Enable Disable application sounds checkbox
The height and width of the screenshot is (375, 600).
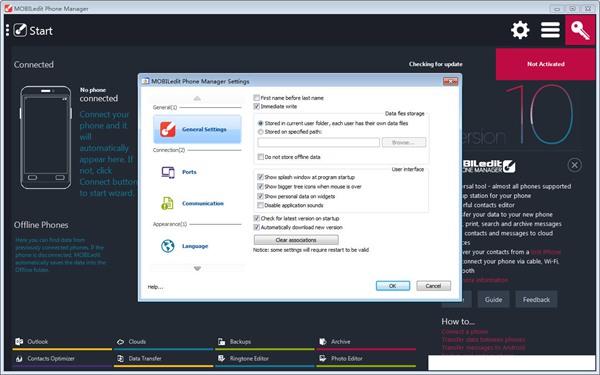261,205
